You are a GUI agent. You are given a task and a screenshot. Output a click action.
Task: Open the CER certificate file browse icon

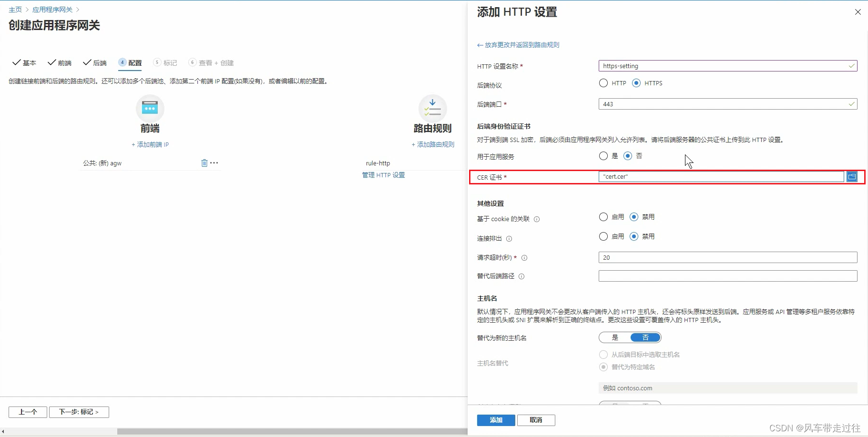point(852,177)
